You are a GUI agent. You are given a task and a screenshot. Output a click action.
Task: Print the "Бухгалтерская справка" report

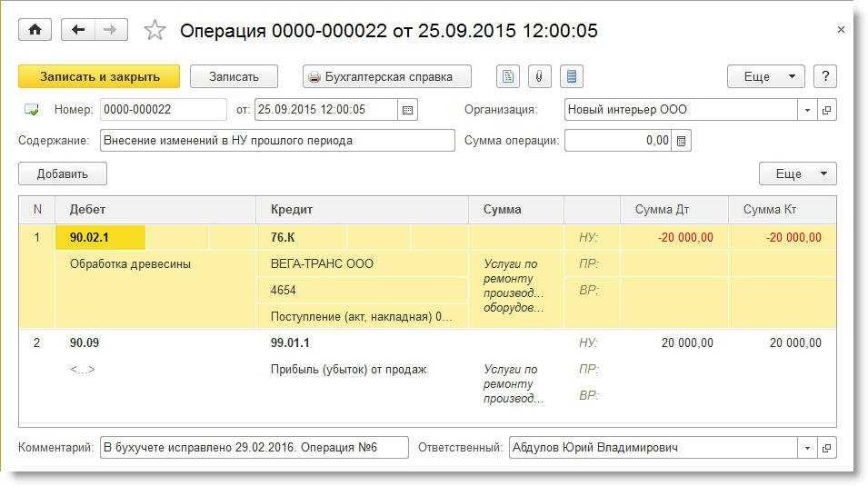tap(387, 76)
